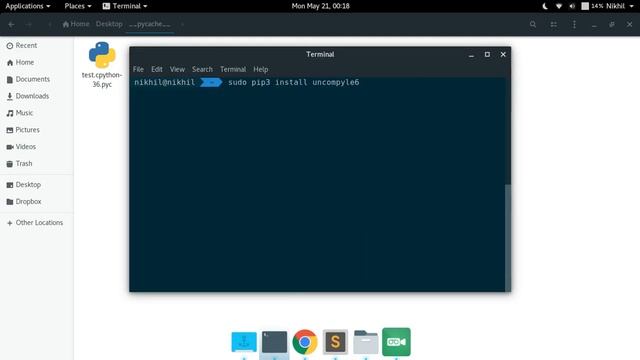
Task: Maximize the Terminal window
Action: pyautogui.click(x=487, y=54)
